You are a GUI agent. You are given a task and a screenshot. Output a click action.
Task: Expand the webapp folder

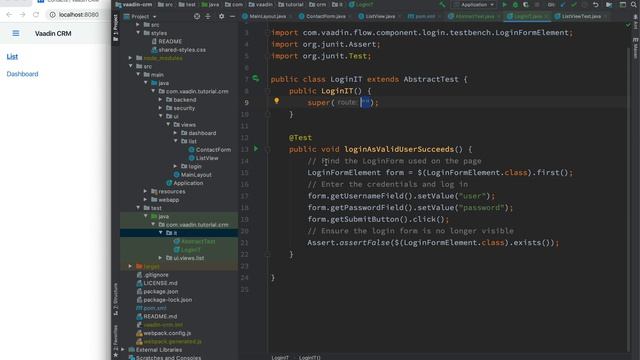coord(145,200)
